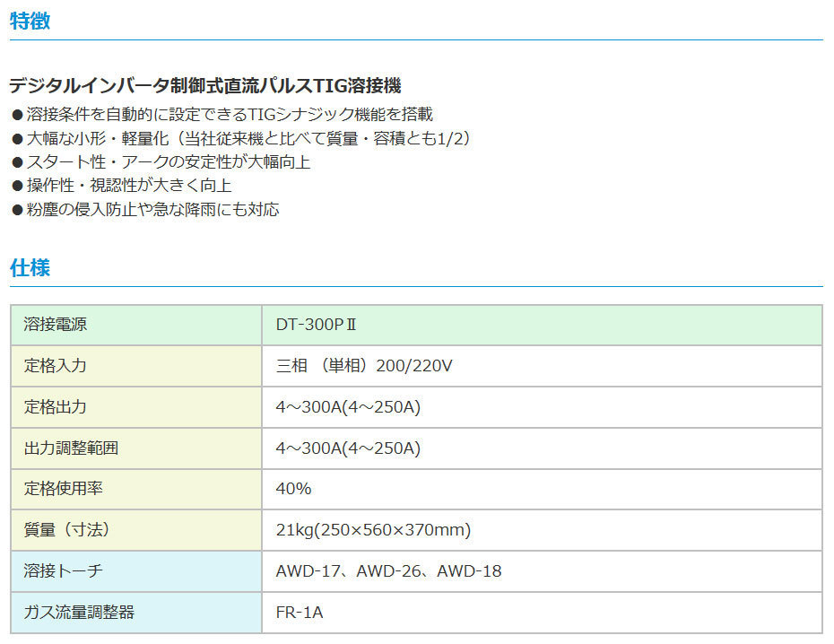Click the 4～300A value in the 出力調整範囲 row

348,448
